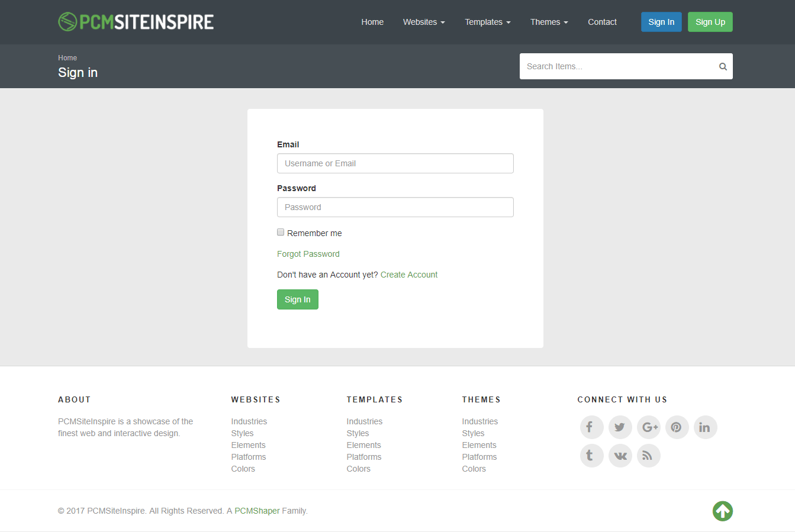
Task: Click the green Sign Up button
Action: (710, 22)
